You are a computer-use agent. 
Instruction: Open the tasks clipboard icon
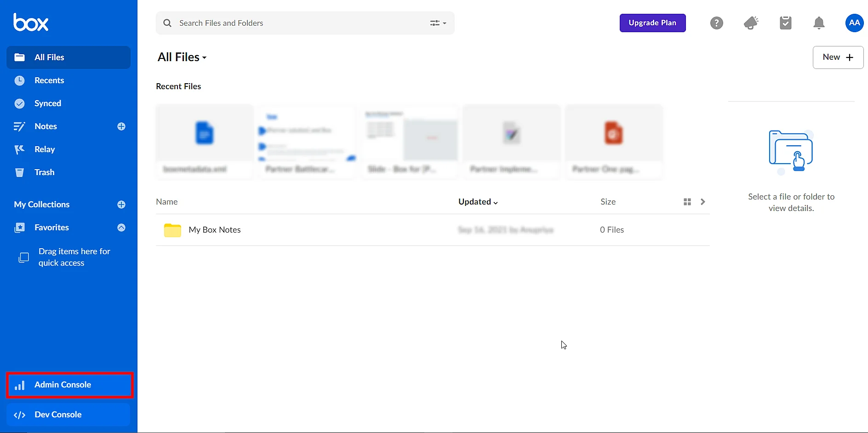pyautogui.click(x=785, y=23)
